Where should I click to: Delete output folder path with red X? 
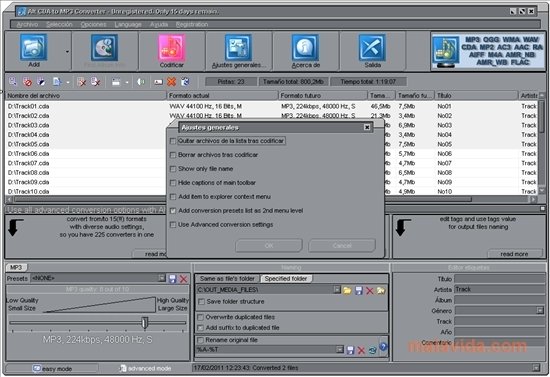[370, 290]
